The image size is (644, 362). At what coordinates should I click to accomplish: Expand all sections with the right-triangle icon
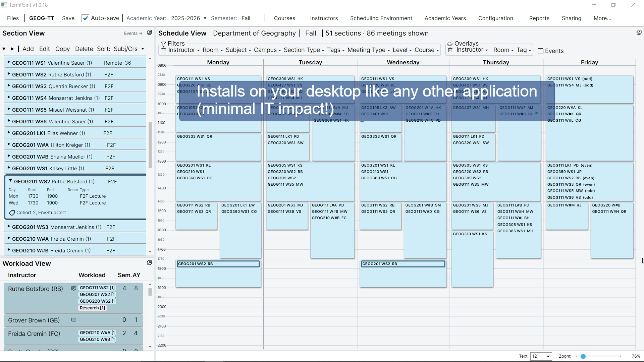(12, 49)
